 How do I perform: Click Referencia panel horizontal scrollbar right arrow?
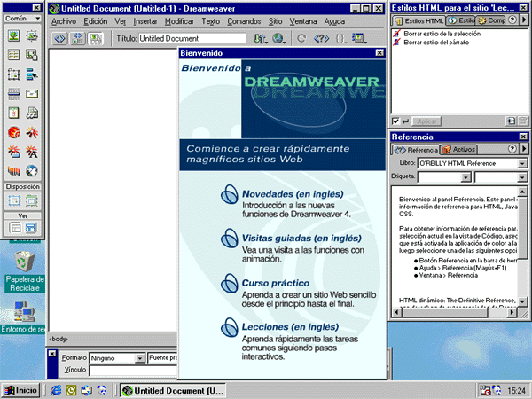512,312
